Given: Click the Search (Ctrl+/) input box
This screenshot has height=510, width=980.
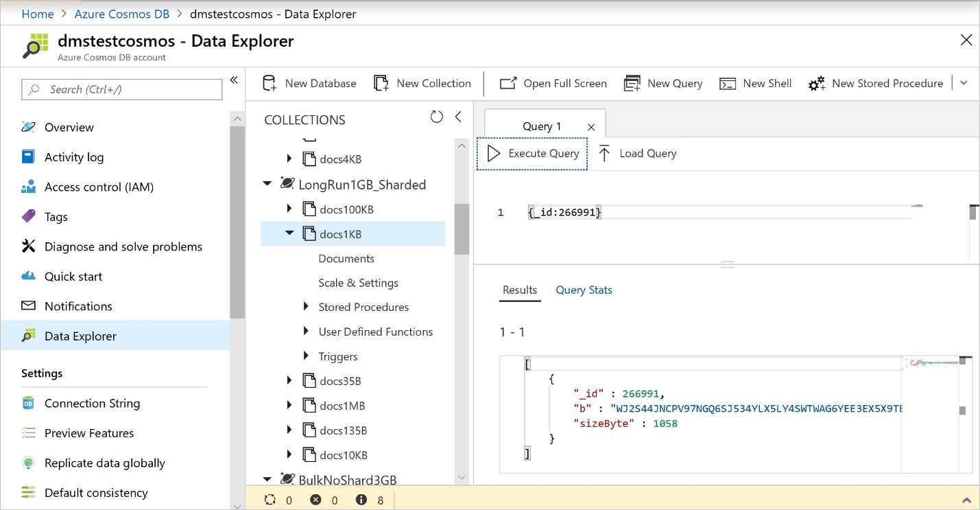Looking at the screenshot, I should [122, 89].
